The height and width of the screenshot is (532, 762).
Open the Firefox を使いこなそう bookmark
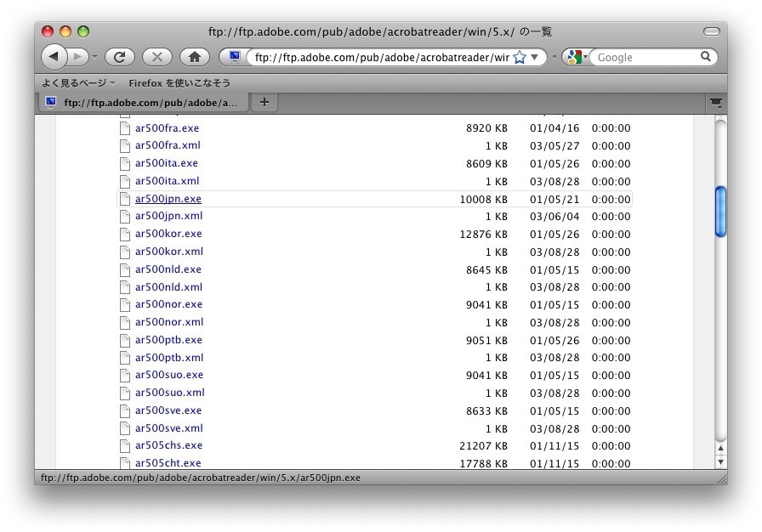pyautogui.click(x=179, y=83)
